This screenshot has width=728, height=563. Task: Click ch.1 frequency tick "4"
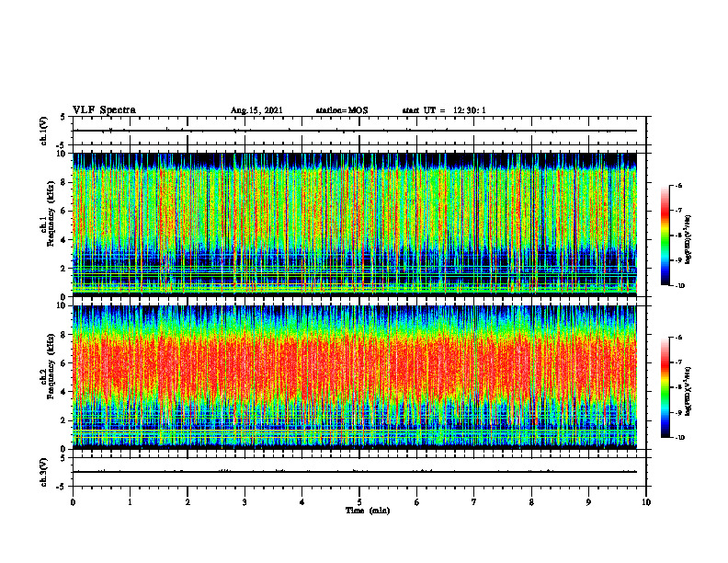65,240
